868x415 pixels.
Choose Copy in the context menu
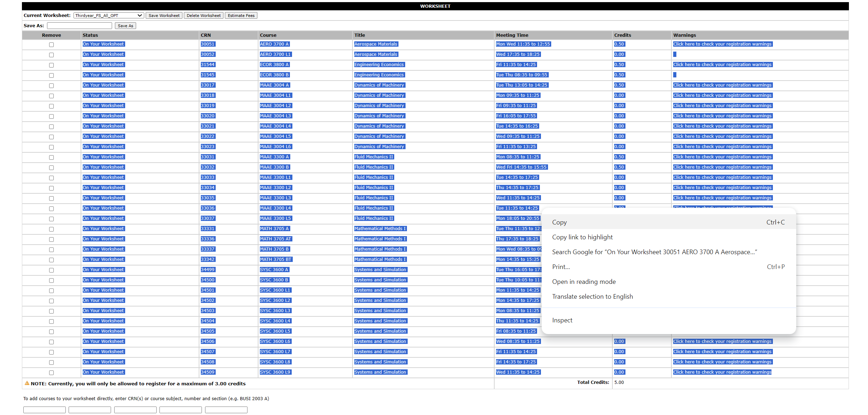pos(669,222)
